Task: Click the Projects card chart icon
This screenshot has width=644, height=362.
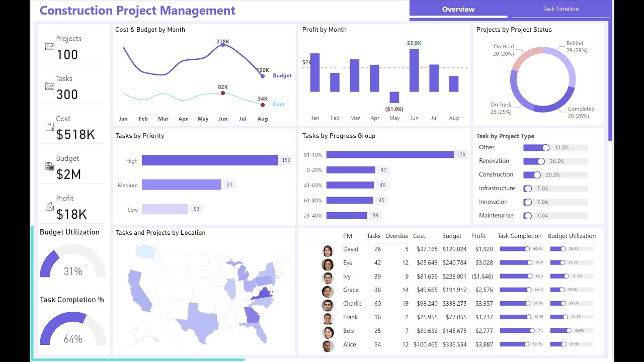Action: point(49,46)
